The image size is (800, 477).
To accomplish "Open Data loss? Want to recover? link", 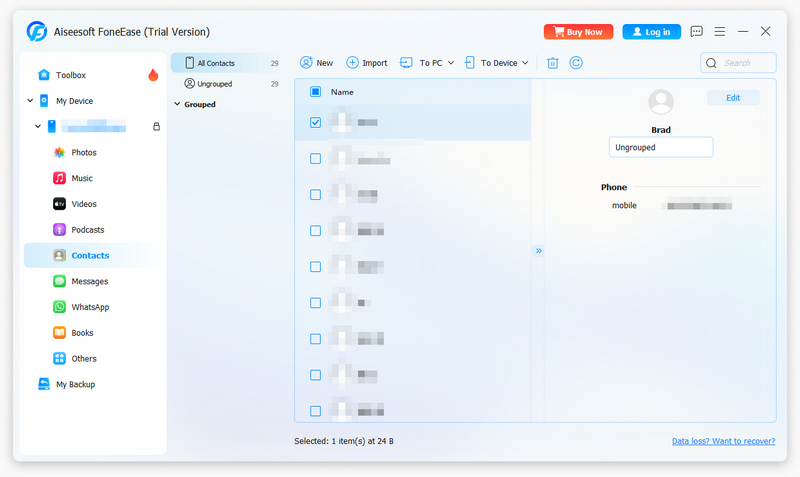I will pyautogui.click(x=723, y=441).
